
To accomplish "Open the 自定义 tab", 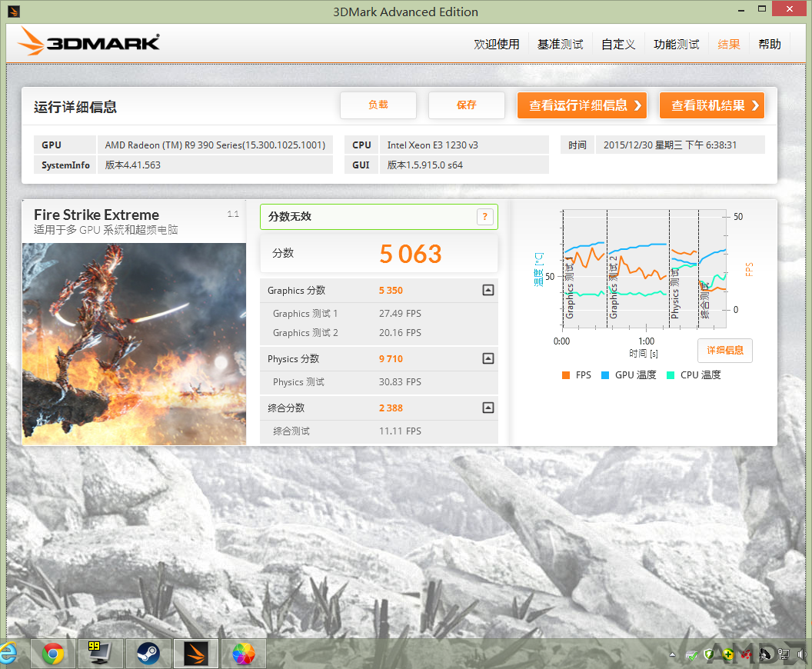I will [618, 45].
